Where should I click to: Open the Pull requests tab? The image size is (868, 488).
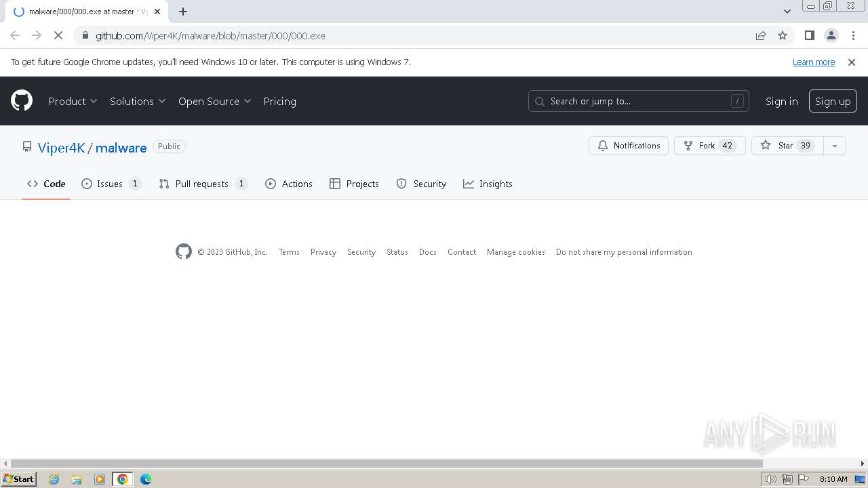coord(203,184)
